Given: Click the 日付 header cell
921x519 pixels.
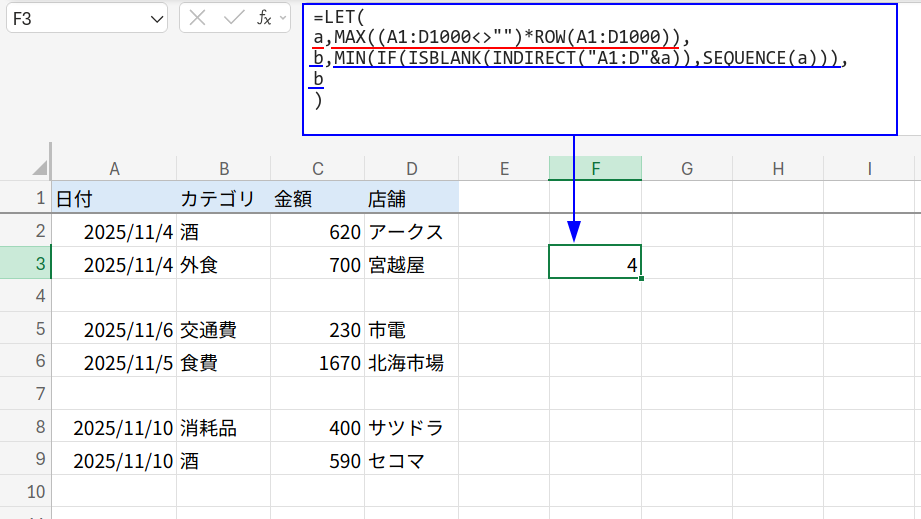Looking at the screenshot, I should click(x=114, y=198).
